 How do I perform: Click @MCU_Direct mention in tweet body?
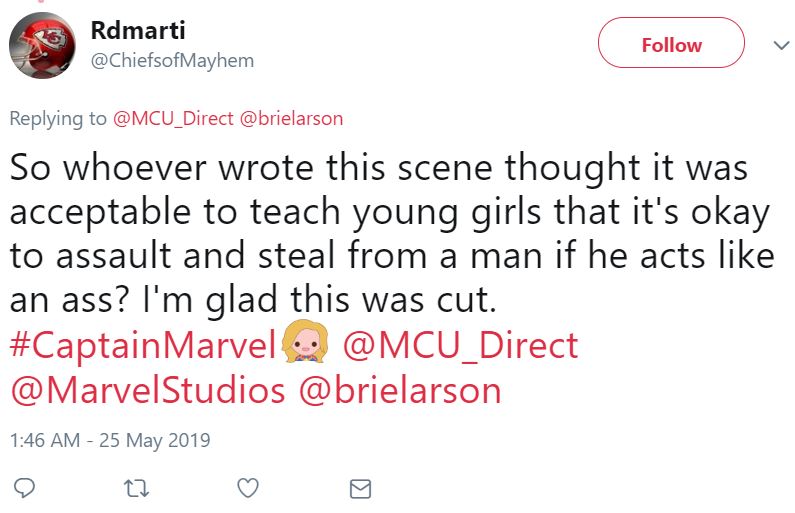click(460, 346)
